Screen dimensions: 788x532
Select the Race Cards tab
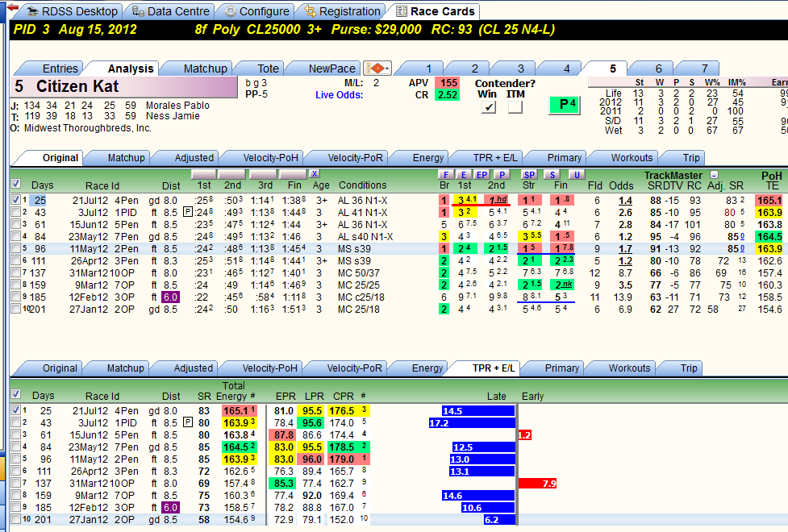[435, 11]
